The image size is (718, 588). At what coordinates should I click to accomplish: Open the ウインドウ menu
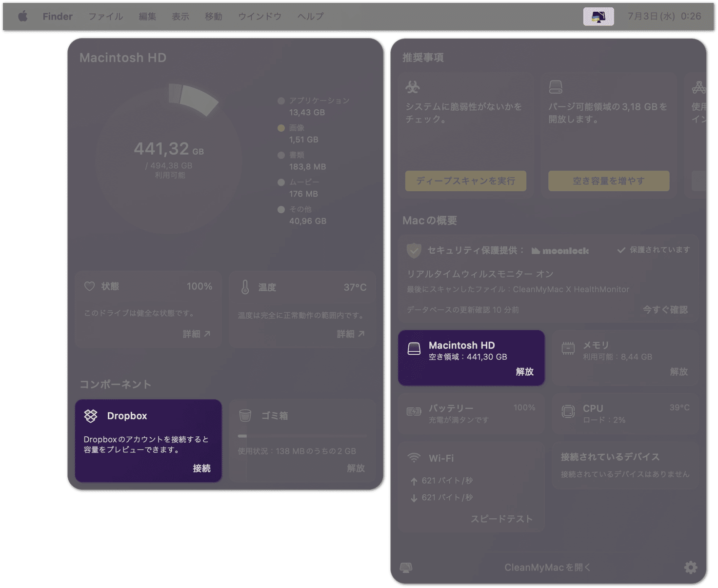point(260,16)
